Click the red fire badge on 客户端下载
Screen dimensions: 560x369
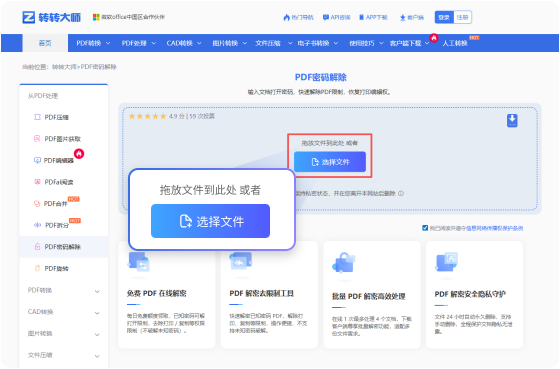tap(434, 38)
